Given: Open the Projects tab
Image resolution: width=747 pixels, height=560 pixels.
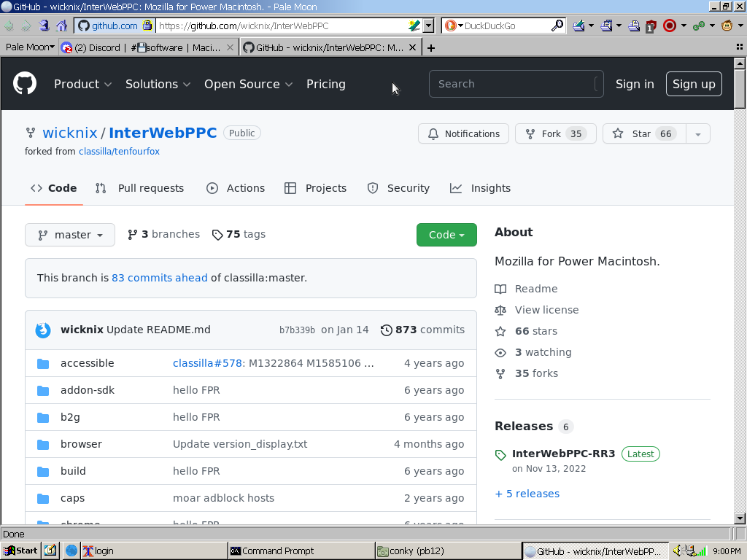Looking at the screenshot, I should point(315,188).
